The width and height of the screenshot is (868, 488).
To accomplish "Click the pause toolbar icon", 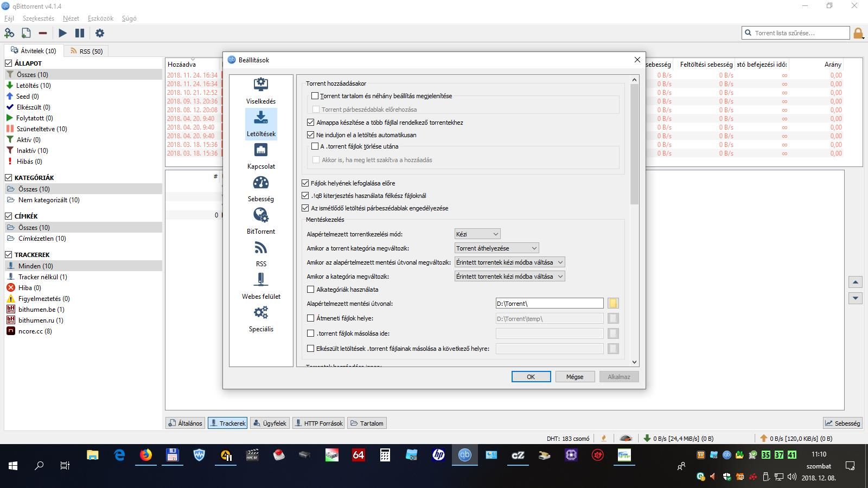I will point(80,33).
